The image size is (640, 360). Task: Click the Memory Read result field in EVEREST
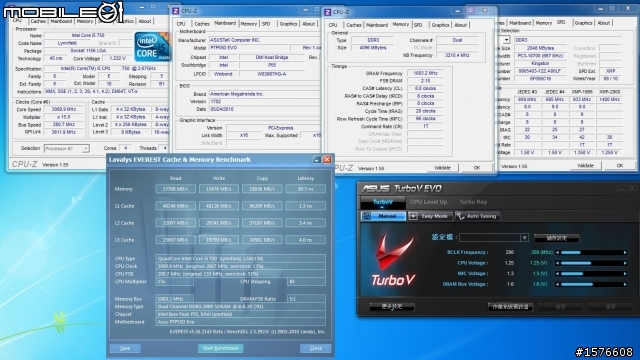(176, 189)
